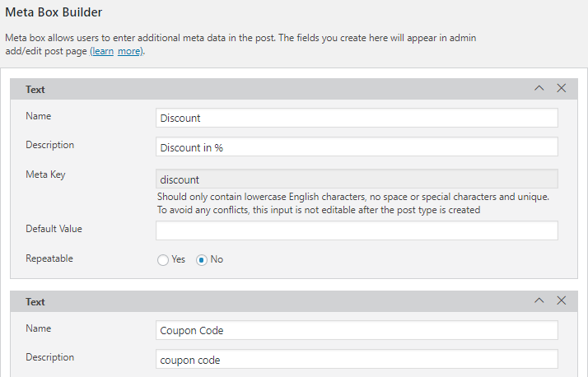The image size is (588, 377).
Task: Click the lowercase English characters hint text
Action: pyautogui.click(x=352, y=197)
